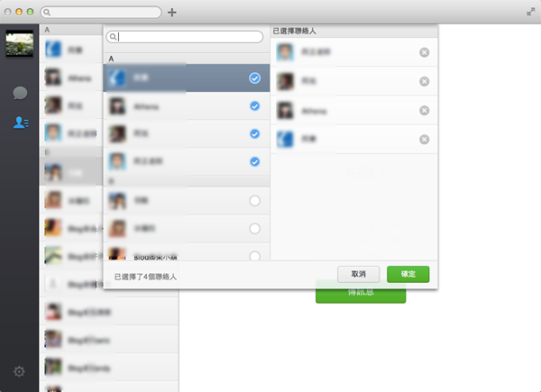Image resolution: width=541 pixels, height=392 pixels.
Task: Remove the second selected contact
Action: coord(424,81)
